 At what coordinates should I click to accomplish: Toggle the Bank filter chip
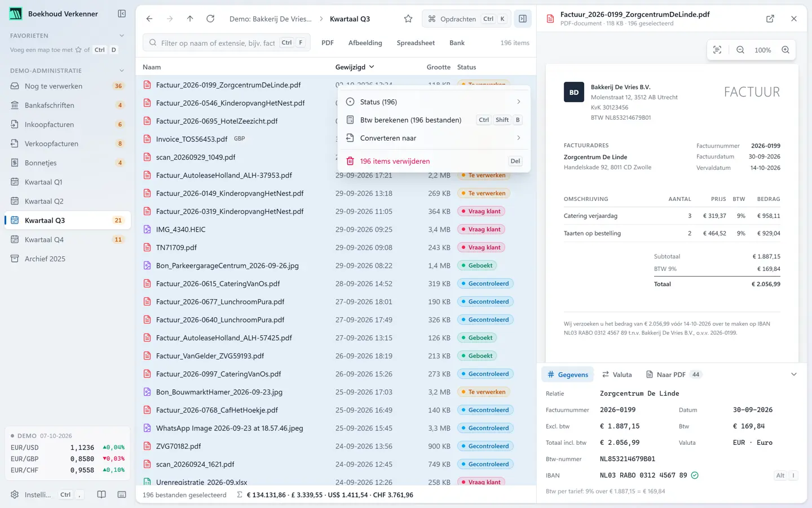[457, 43]
